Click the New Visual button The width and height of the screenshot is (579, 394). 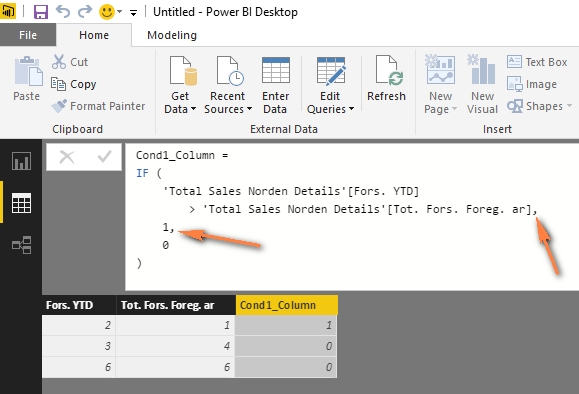[482, 85]
